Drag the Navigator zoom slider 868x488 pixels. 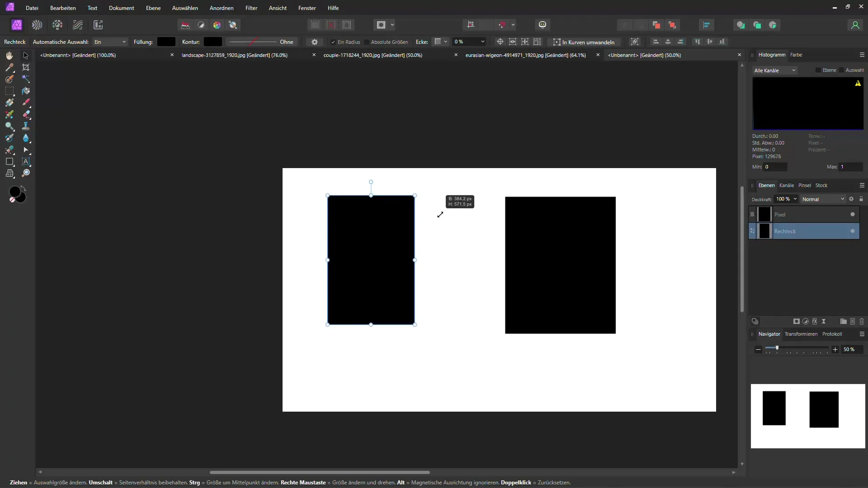click(x=777, y=347)
